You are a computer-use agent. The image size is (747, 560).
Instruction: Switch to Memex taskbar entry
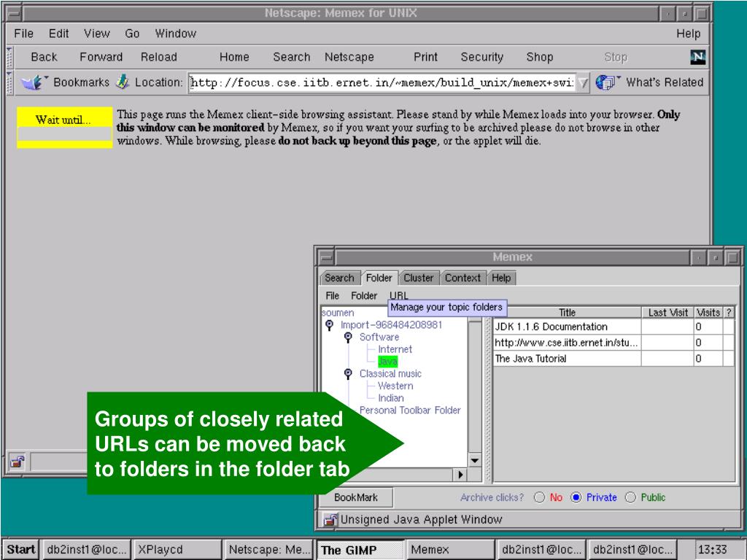pyautogui.click(x=450, y=550)
